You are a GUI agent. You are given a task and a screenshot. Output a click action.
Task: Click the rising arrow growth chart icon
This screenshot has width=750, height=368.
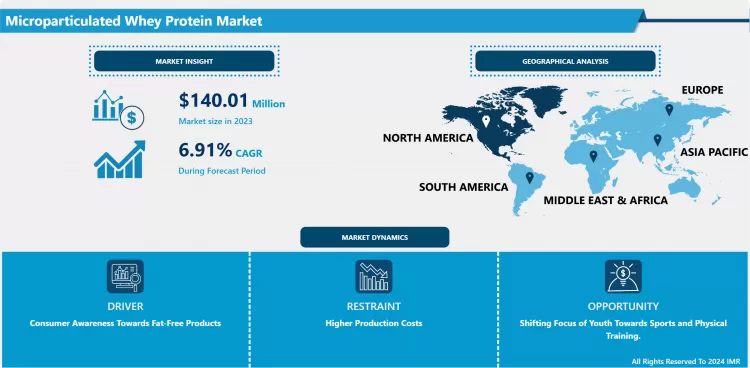coord(120,159)
